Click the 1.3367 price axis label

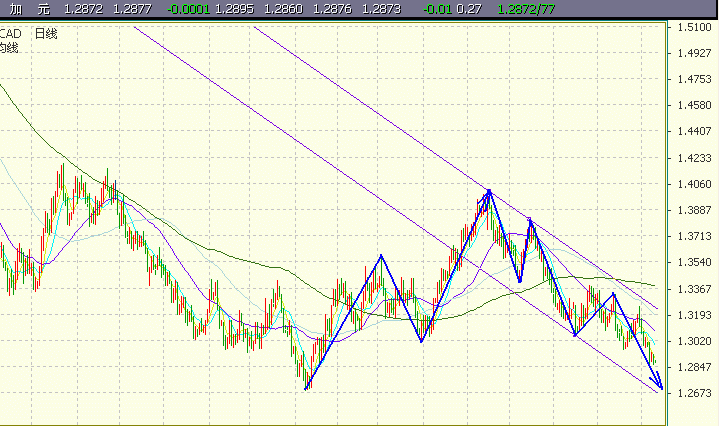[x=695, y=289]
